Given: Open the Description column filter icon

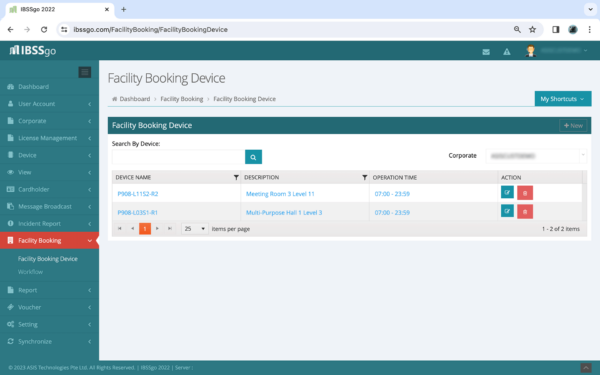Looking at the screenshot, I should click(365, 177).
